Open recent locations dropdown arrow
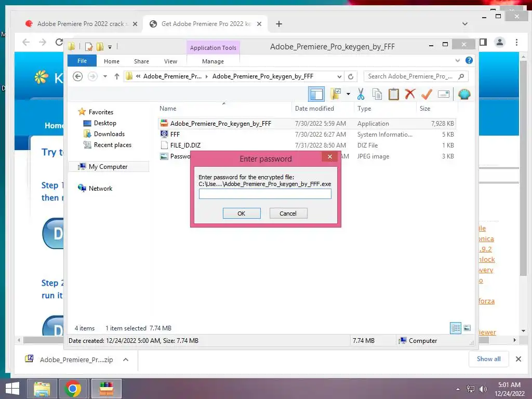 point(105,76)
